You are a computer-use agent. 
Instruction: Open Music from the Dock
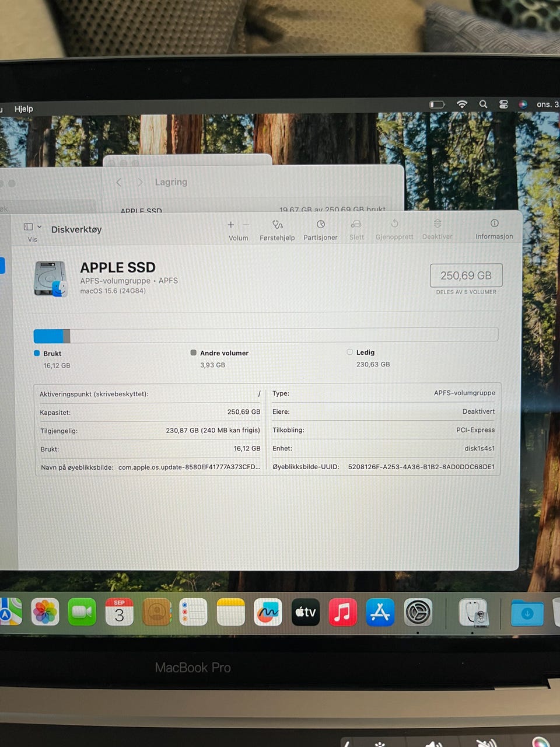point(342,612)
